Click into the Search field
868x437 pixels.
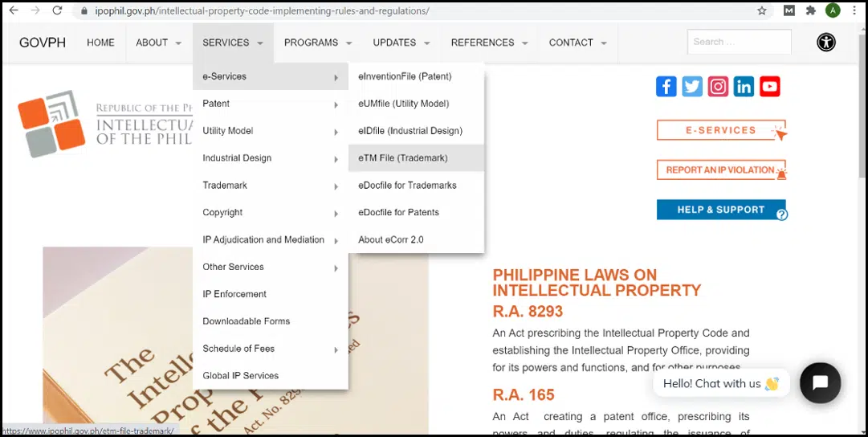coord(739,42)
